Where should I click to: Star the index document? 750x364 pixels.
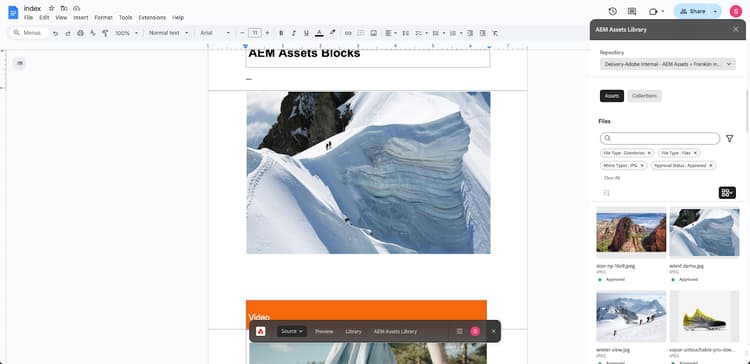[x=51, y=8]
